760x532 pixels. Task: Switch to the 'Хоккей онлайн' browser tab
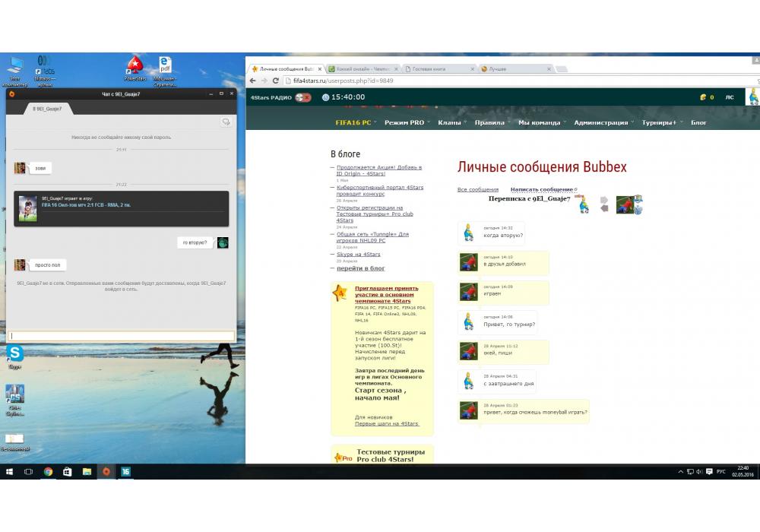pyautogui.click(x=363, y=69)
